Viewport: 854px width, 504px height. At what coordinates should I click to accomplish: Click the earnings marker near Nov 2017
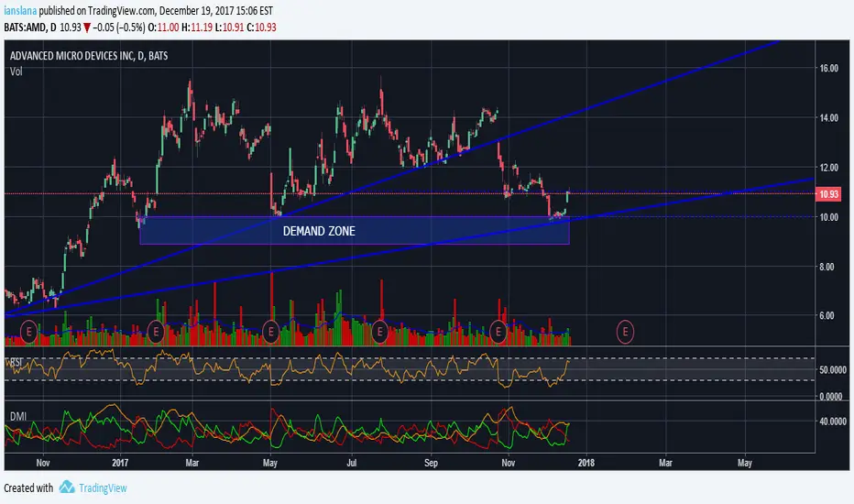click(498, 332)
